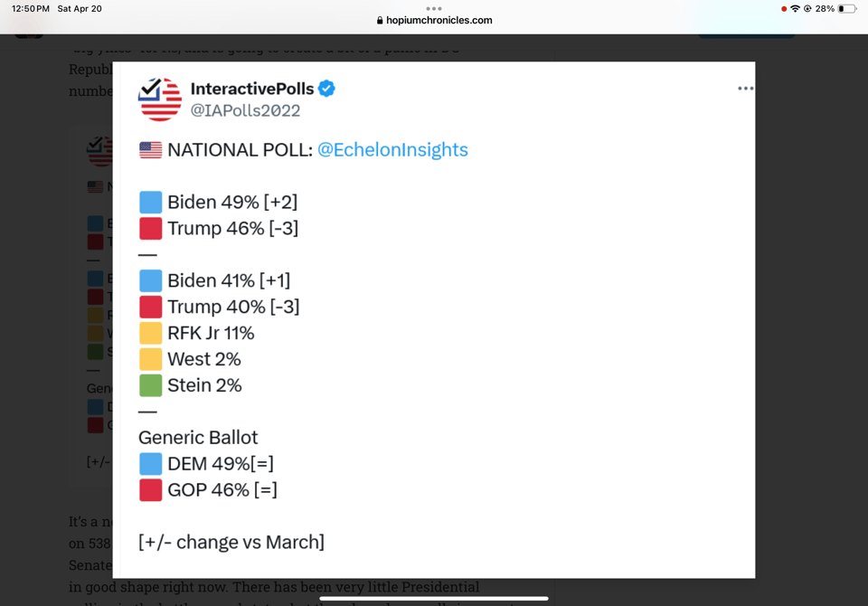Image resolution: width=868 pixels, height=606 pixels.
Task: Click the red square beside GOP 46%
Action: (x=150, y=489)
